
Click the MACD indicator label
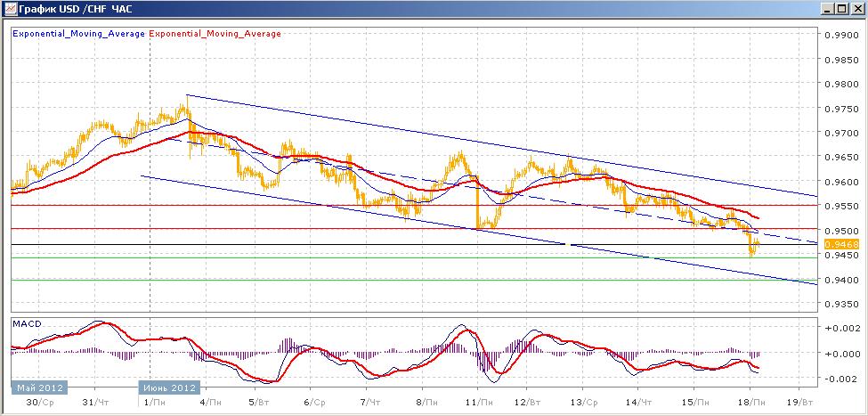[27, 323]
